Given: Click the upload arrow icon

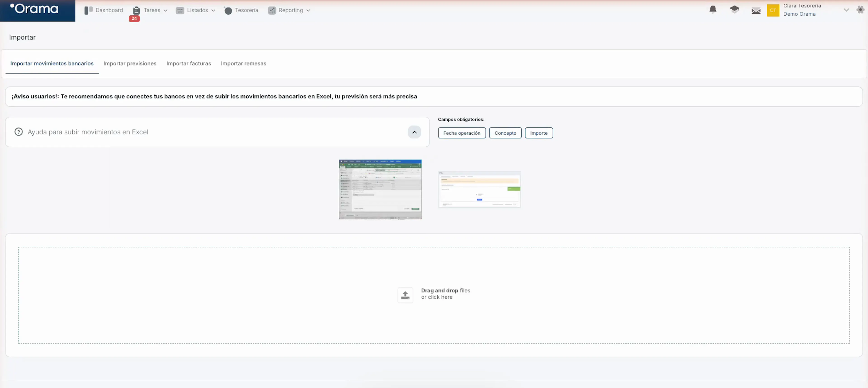Looking at the screenshot, I should (x=405, y=295).
